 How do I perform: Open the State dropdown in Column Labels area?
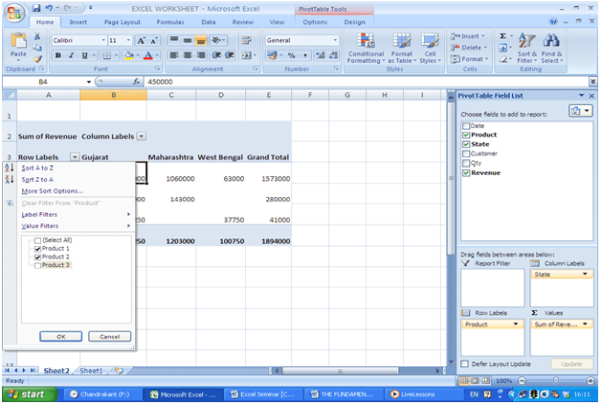(x=584, y=274)
